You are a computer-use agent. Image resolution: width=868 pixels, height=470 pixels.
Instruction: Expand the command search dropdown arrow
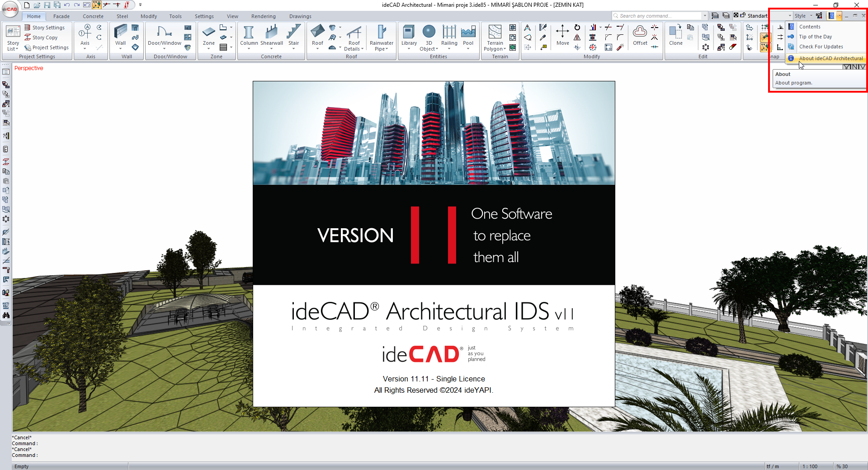click(705, 16)
